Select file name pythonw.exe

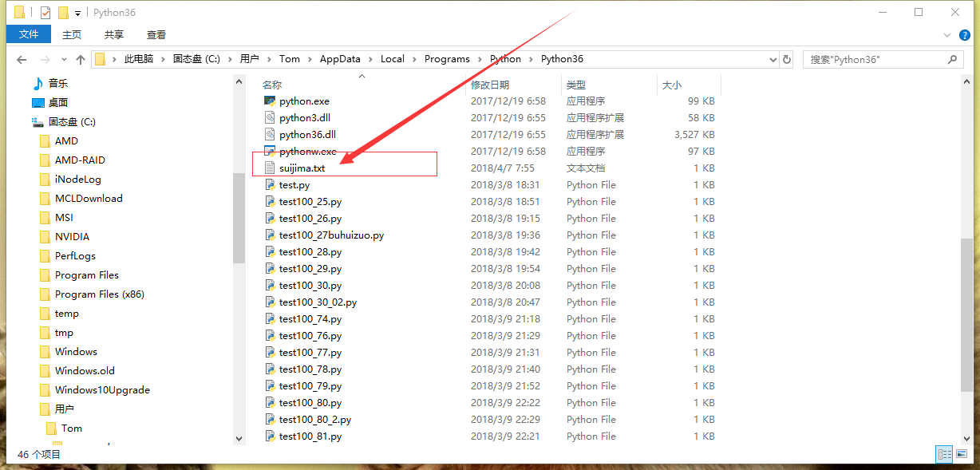coord(308,152)
